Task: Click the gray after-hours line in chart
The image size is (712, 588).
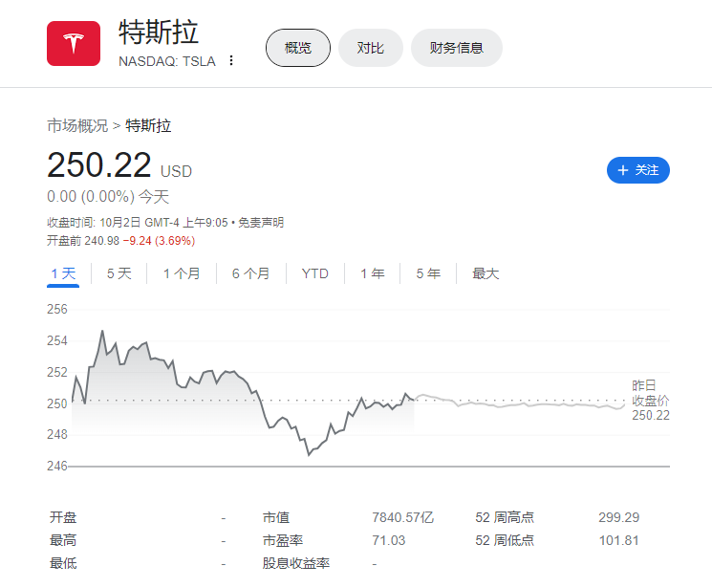Action: pyautogui.click(x=520, y=403)
